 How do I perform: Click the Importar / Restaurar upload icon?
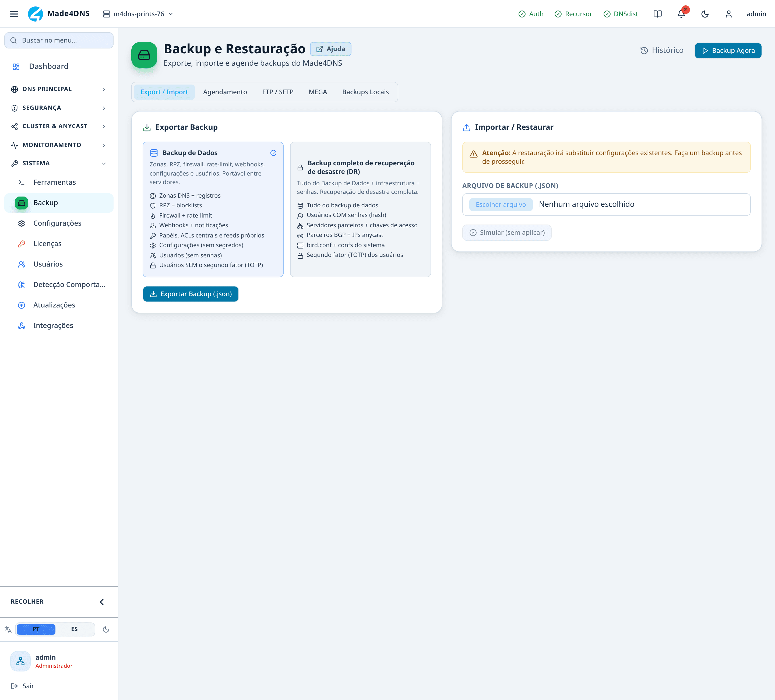coord(466,127)
